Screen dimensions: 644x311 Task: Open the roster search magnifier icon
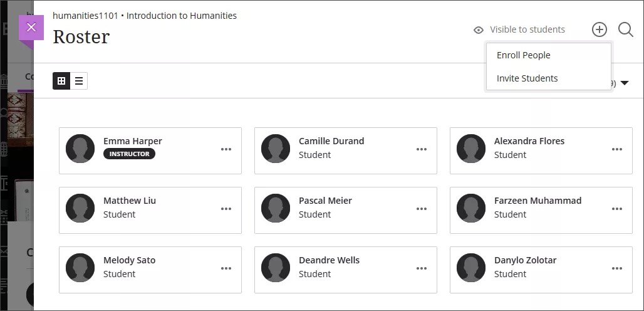pos(625,29)
